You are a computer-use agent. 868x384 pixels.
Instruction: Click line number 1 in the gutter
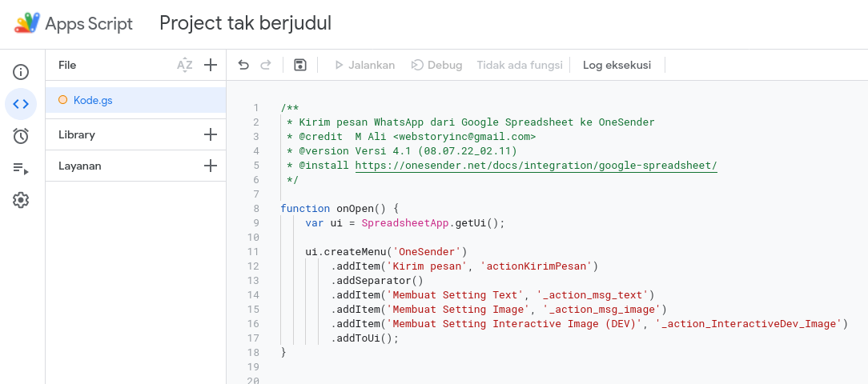[x=255, y=108]
